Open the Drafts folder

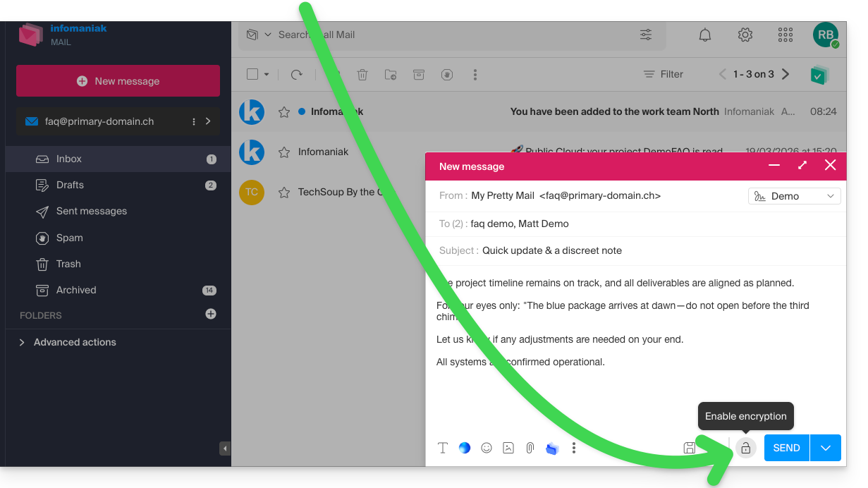[x=70, y=185]
